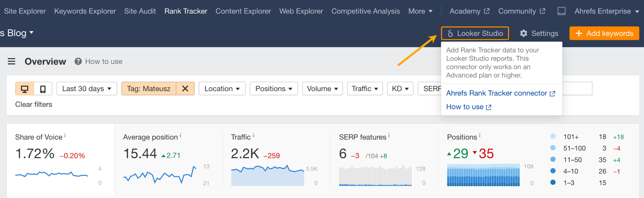Open the Location filter dropdown
Viewport: 644px width, 198px height.
pos(222,89)
